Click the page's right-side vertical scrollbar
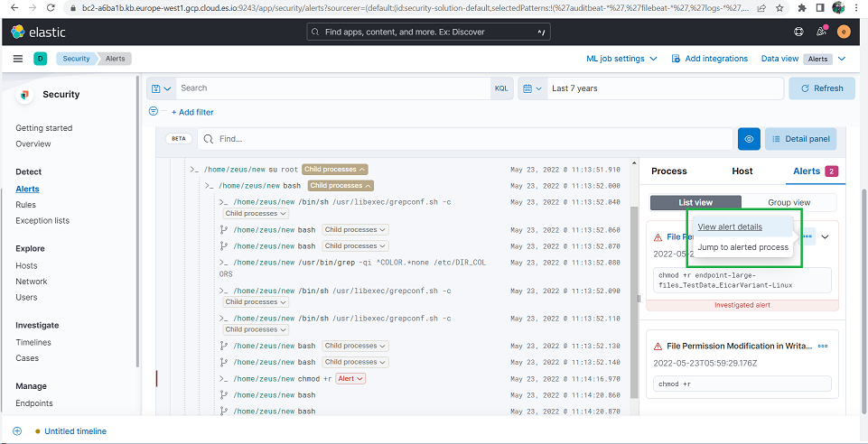Image resolution: width=868 pixels, height=444 pixels. click(x=864, y=301)
